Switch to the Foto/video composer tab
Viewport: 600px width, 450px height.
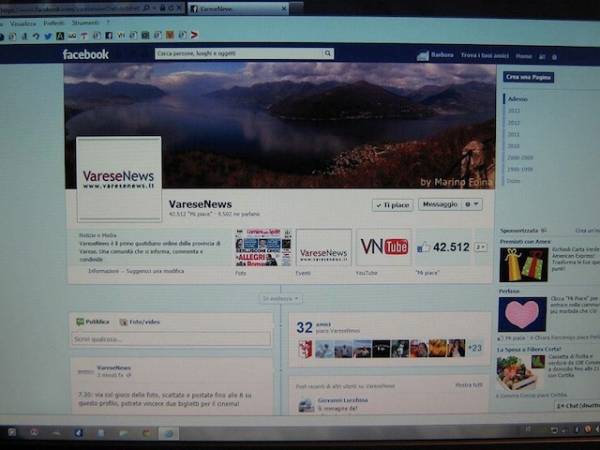140,322
